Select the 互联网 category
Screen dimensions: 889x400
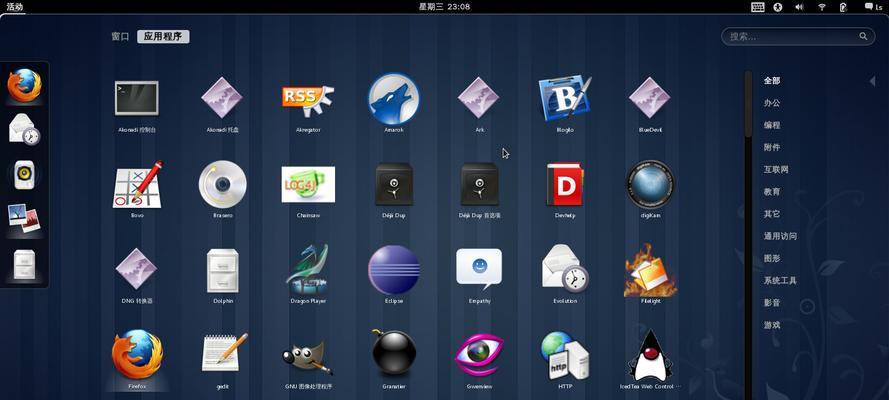(776, 169)
